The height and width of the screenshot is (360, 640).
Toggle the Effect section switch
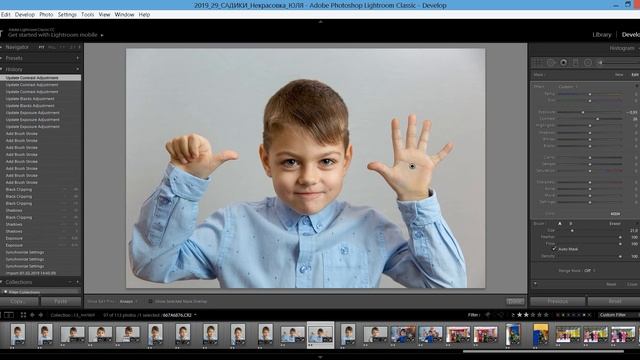click(637, 87)
